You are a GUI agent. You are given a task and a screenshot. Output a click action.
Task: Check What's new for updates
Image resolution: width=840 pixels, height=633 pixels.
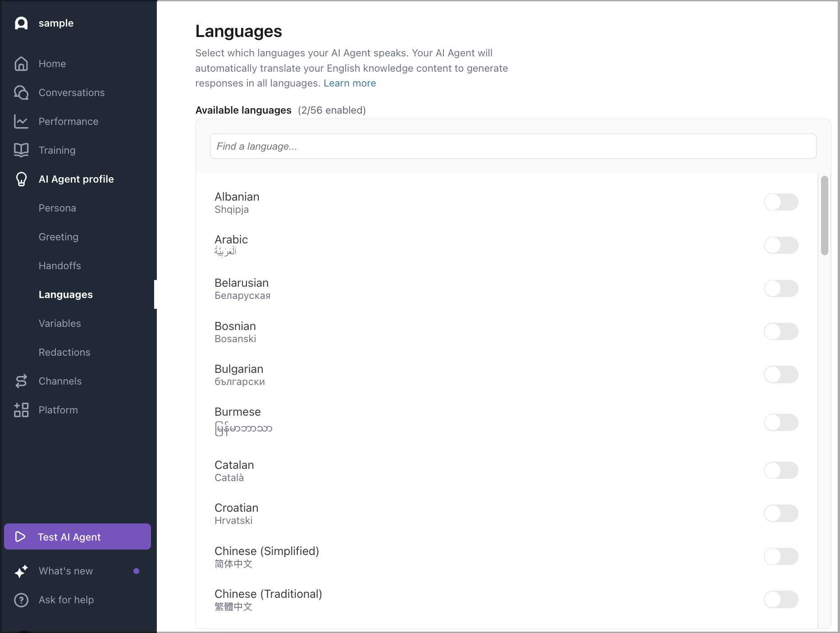coord(65,571)
